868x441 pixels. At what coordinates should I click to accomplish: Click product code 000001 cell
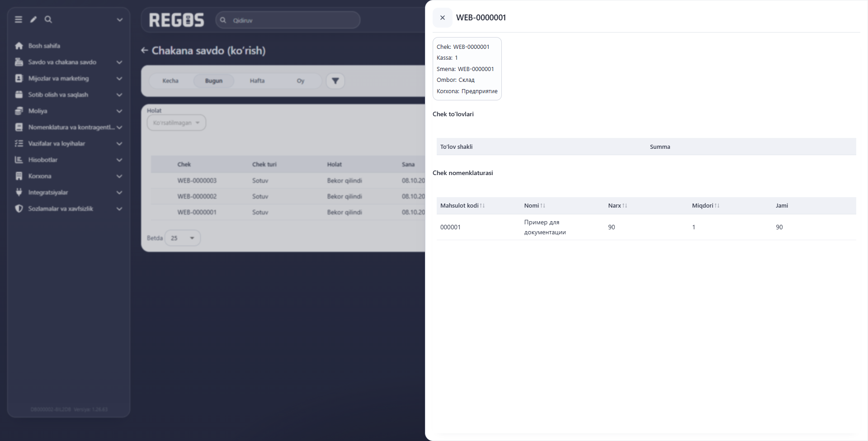[x=450, y=227]
